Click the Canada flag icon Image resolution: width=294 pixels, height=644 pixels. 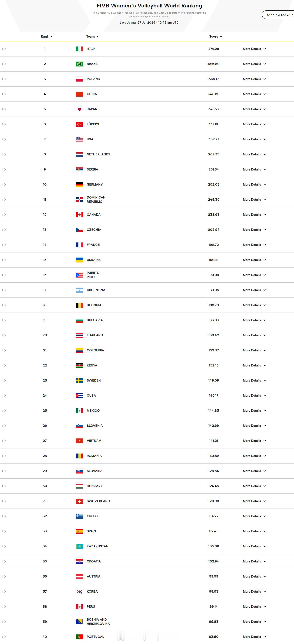coord(80,215)
